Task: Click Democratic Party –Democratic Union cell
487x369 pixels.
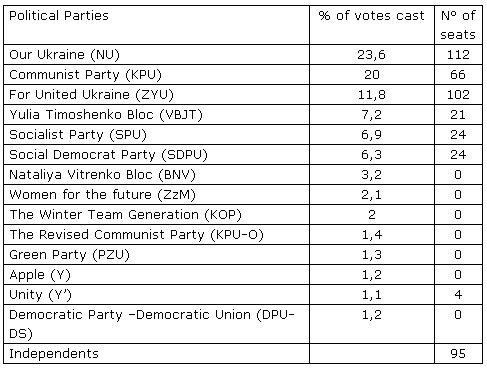Action: (x=156, y=324)
